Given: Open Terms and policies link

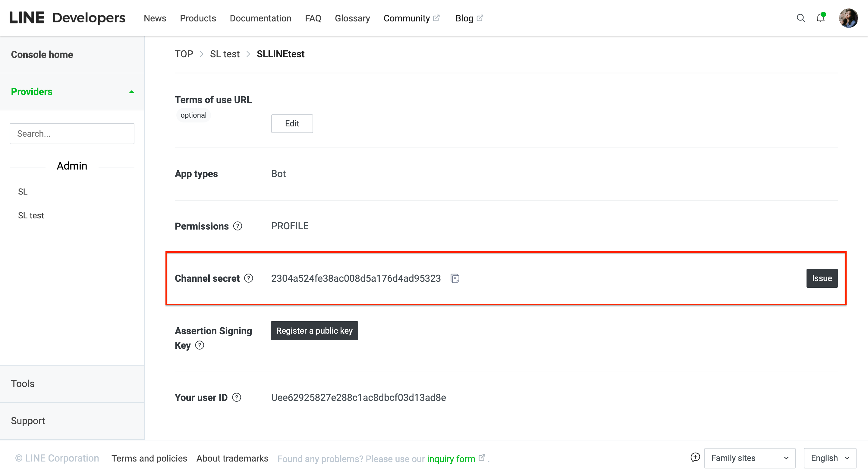Looking at the screenshot, I should (x=149, y=458).
